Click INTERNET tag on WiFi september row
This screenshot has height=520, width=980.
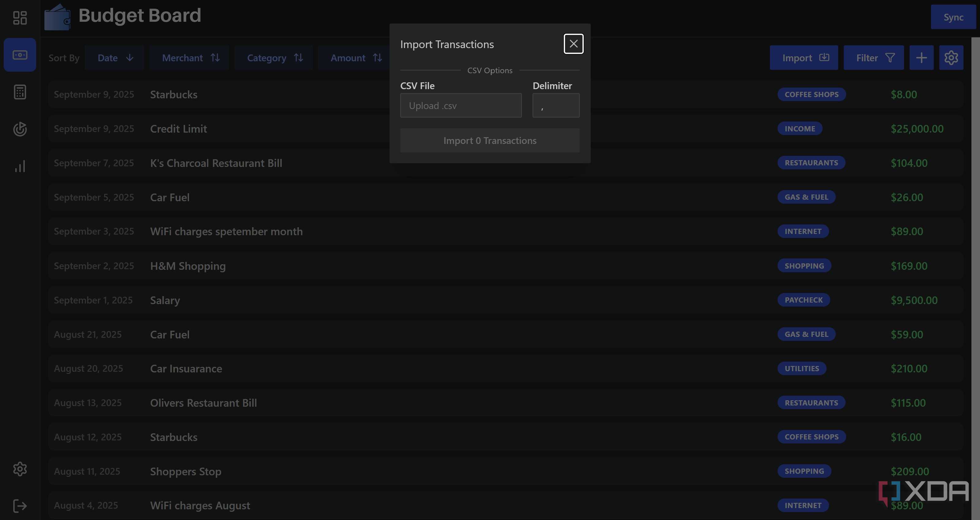tap(803, 231)
